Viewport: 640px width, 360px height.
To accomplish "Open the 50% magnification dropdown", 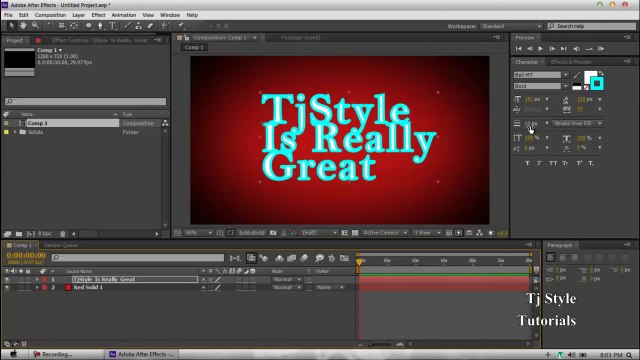I will (x=198, y=233).
